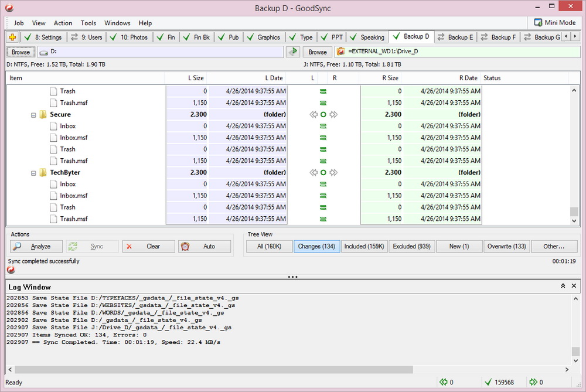
Task: Toggle Excluded (939) filter
Action: [411, 246]
